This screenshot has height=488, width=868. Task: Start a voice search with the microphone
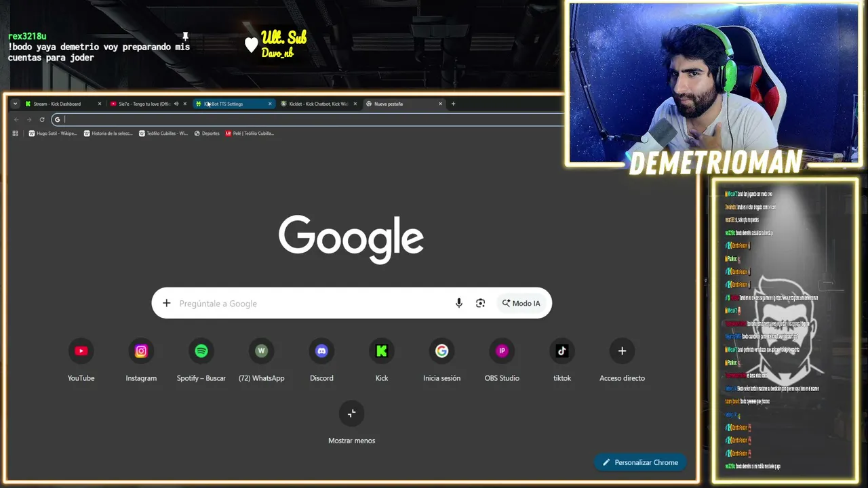tap(459, 304)
